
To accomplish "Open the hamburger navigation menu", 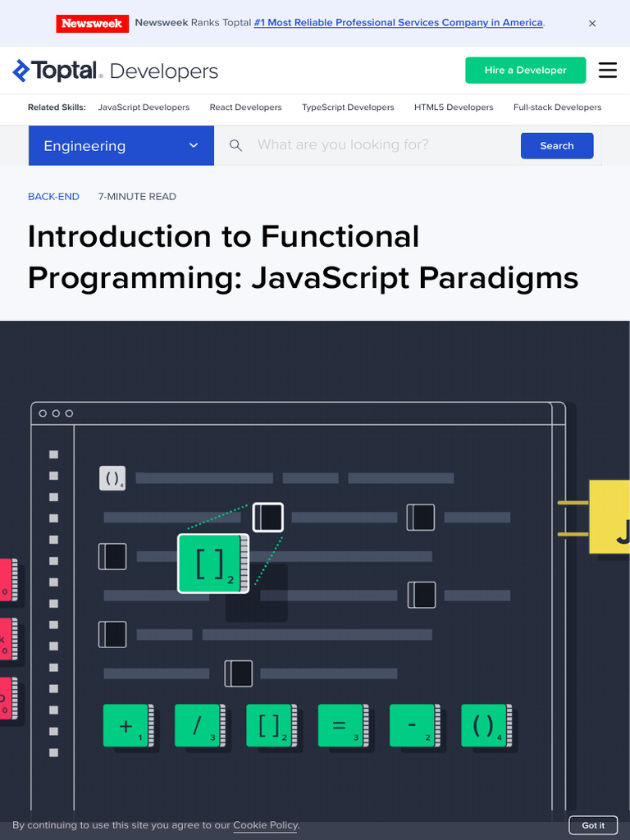I will pyautogui.click(x=608, y=71).
